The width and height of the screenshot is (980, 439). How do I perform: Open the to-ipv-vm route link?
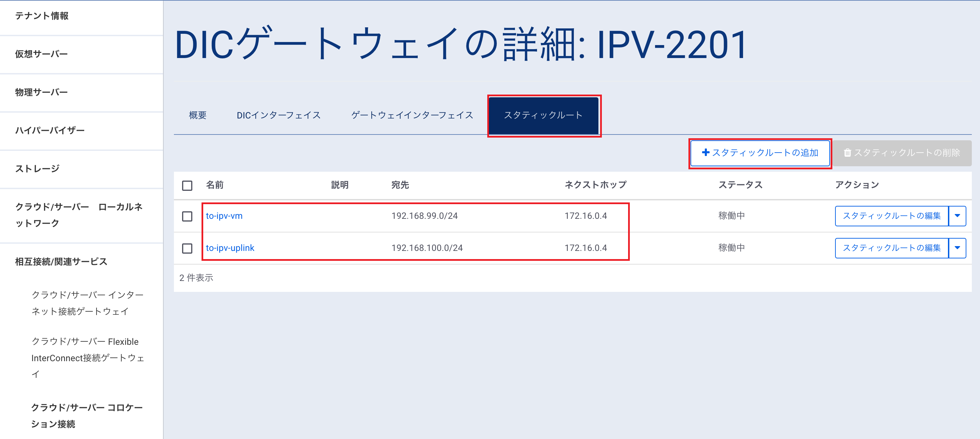pyautogui.click(x=224, y=216)
